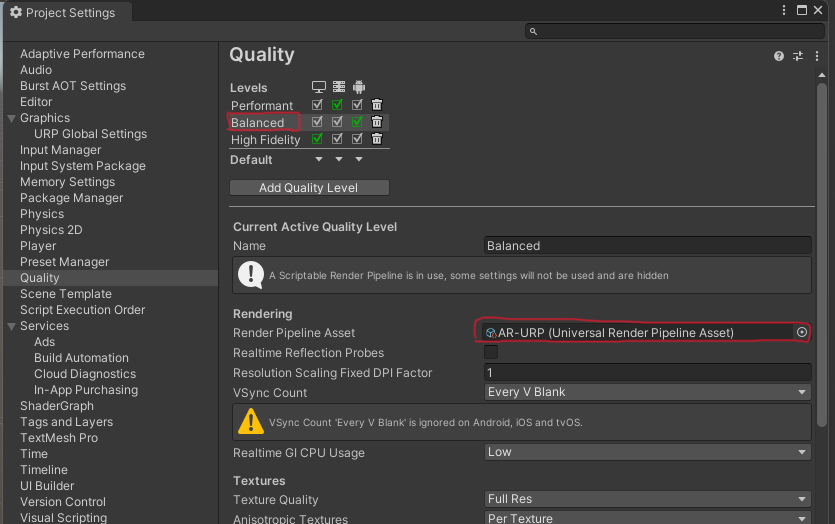The width and height of the screenshot is (835, 524).
Task: Open TextMesh Pro settings
Action: coord(59,437)
